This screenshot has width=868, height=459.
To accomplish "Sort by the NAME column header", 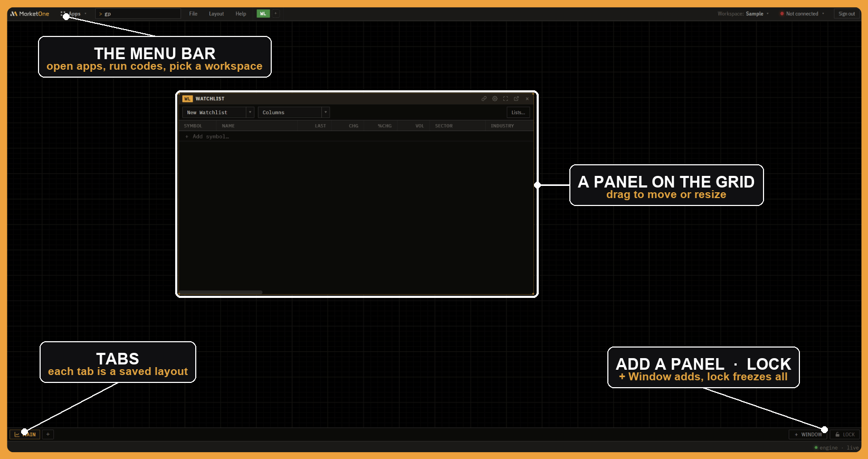I will pyautogui.click(x=228, y=126).
